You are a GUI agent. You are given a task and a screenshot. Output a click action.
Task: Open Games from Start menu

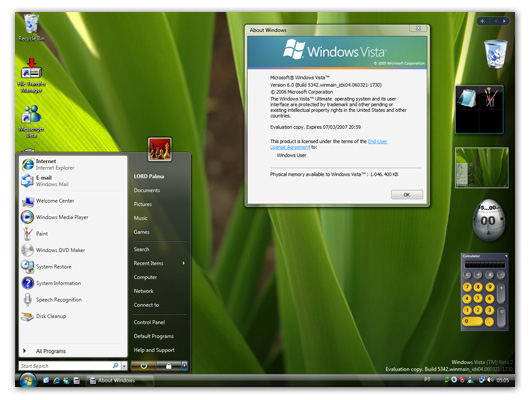point(142,232)
